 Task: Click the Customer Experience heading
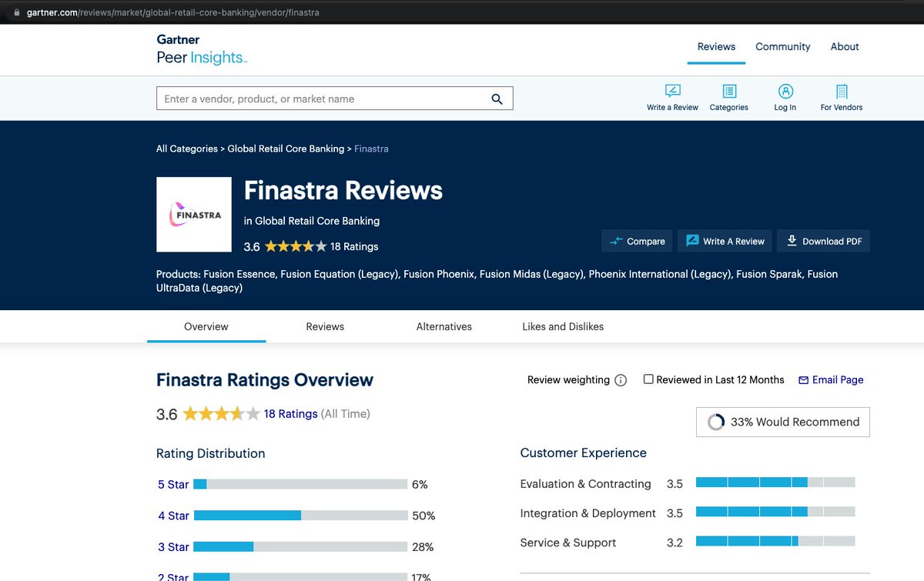pyautogui.click(x=583, y=452)
